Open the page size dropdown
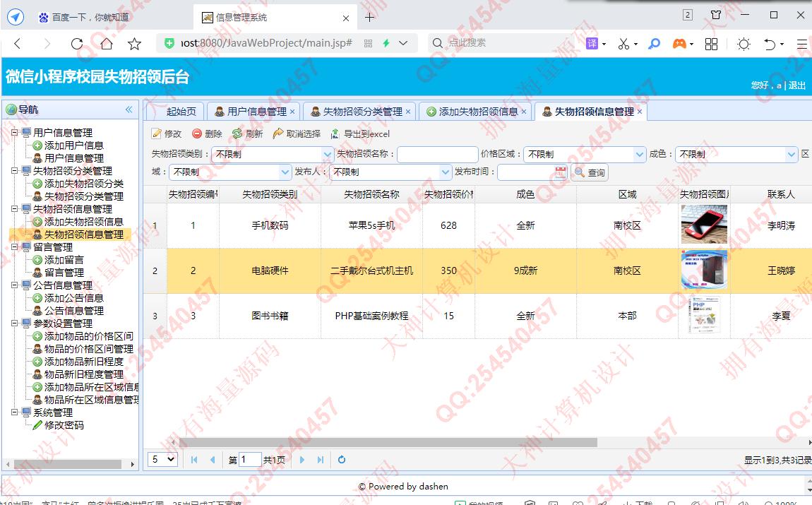The height and width of the screenshot is (505, 812). pyautogui.click(x=163, y=459)
